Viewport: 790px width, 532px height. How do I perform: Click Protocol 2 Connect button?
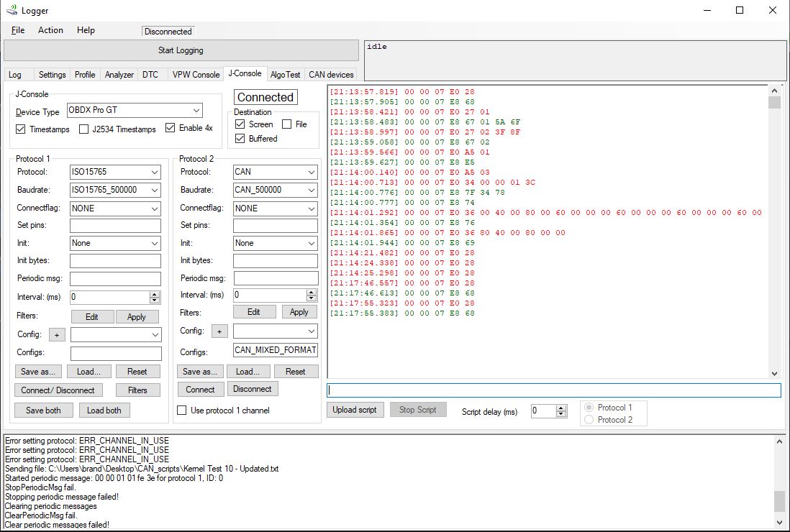(x=200, y=390)
